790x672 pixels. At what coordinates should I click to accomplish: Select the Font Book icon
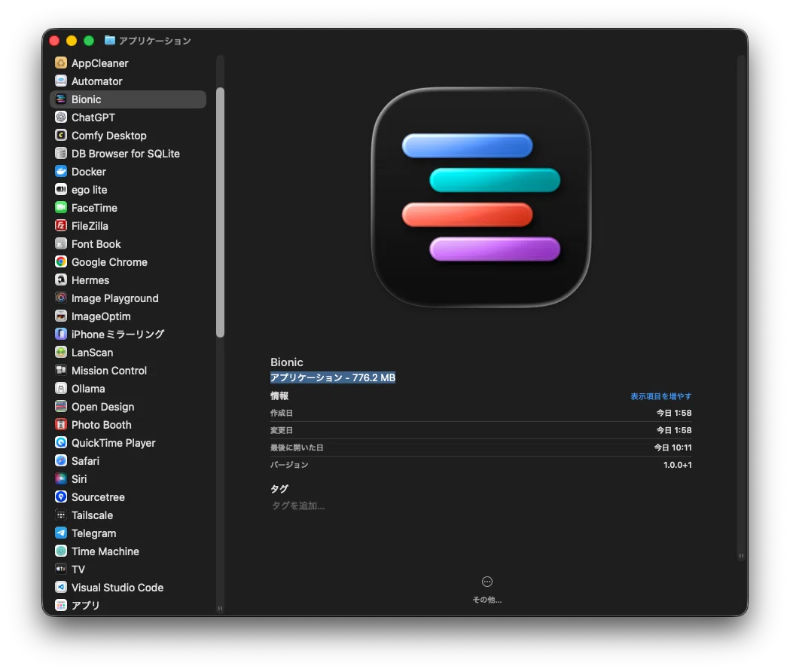pos(61,244)
